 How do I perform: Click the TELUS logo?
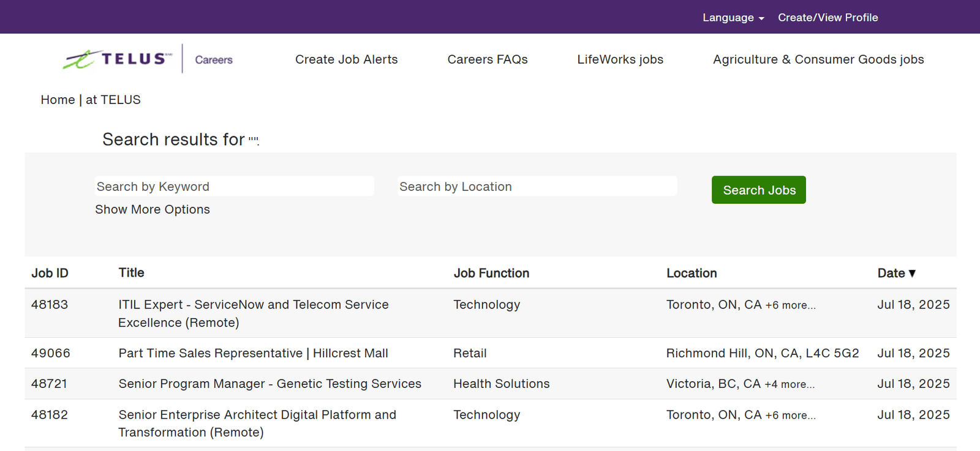117,59
